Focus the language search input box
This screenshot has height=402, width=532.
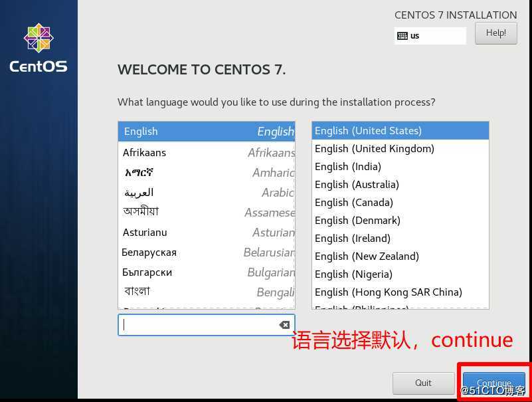(x=207, y=325)
